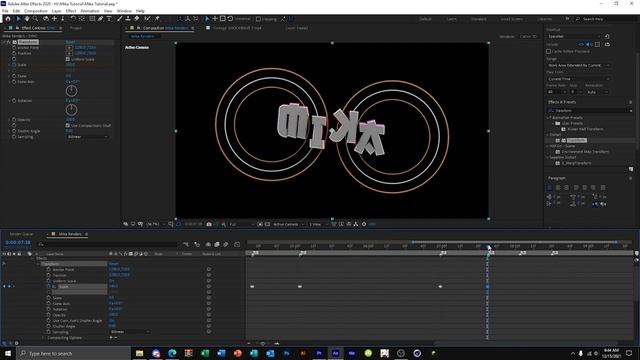Screen dimensions: 640x360
Task: Switch to the Render Queue tab
Action: pyautogui.click(x=22, y=234)
